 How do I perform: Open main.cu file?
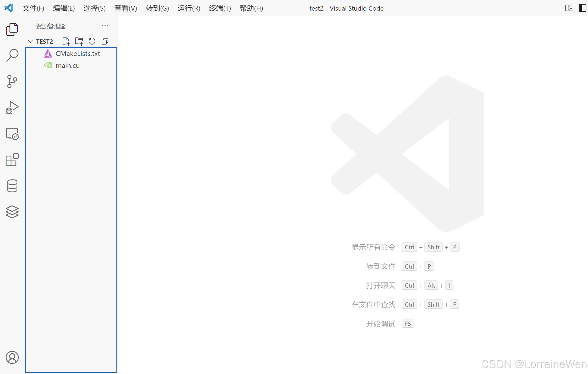click(x=68, y=66)
